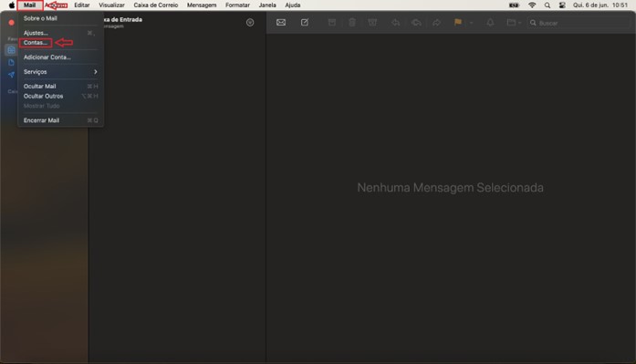Open the Ajuda menu
The height and width of the screenshot is (364, 636).
(292, 5)
